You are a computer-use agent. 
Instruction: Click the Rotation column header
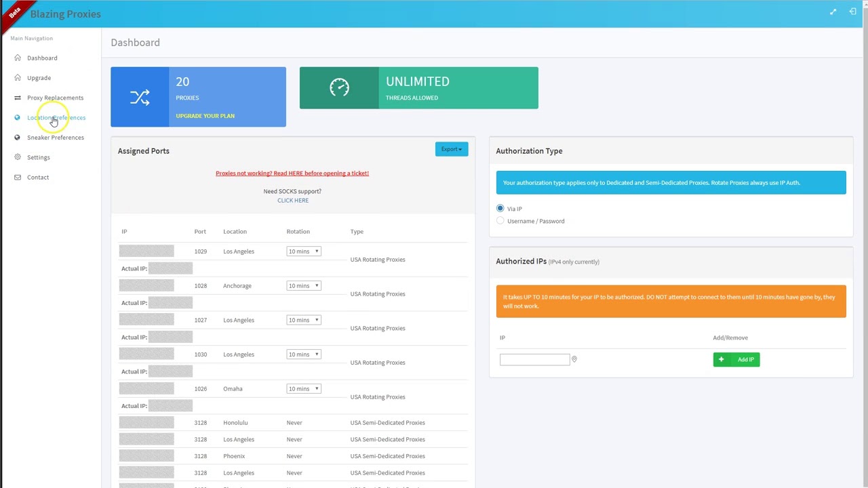(x=298, y=231)
